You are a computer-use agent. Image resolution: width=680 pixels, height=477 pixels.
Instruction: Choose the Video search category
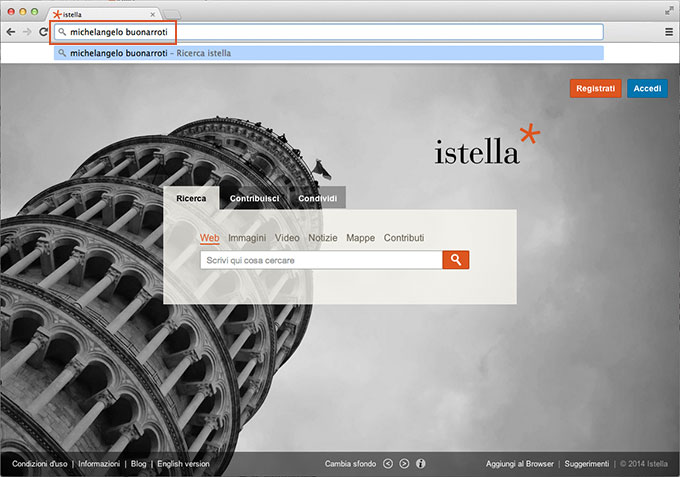[x=287, y=238]
